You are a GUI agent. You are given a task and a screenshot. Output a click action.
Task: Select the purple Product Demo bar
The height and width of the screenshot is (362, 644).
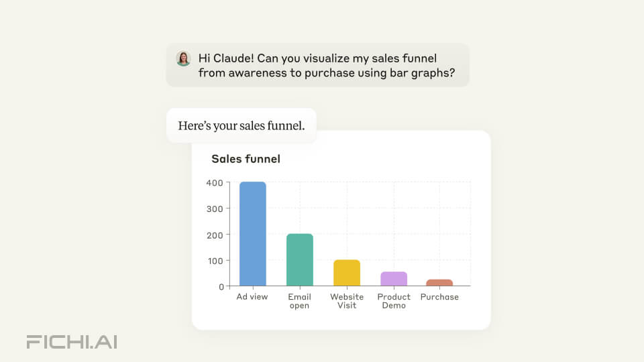click(394, 279)
